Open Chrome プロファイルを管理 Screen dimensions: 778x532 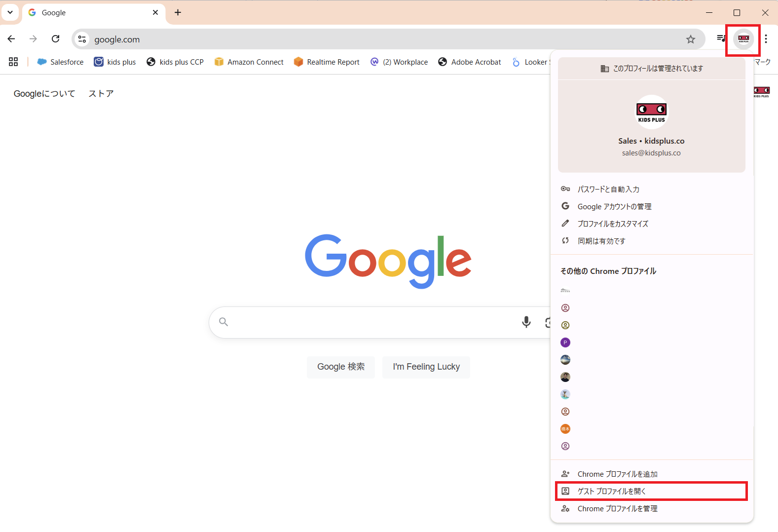[652, 508]
